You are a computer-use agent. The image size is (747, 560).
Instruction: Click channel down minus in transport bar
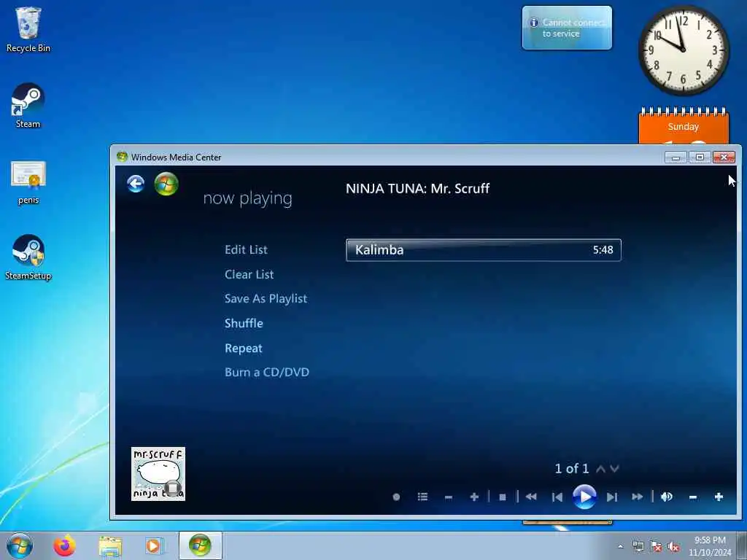coord(449,497)
